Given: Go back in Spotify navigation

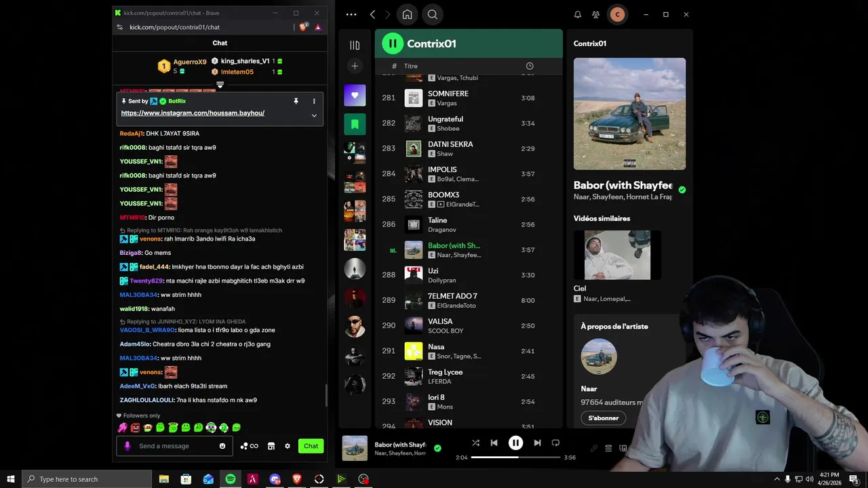Looking at the screenshot, I should 372,14.
